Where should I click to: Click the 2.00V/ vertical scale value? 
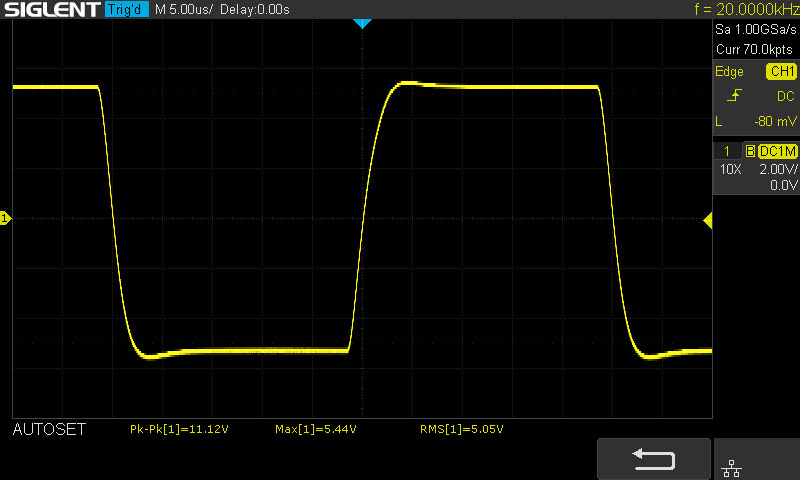click(x=778, y=169)
